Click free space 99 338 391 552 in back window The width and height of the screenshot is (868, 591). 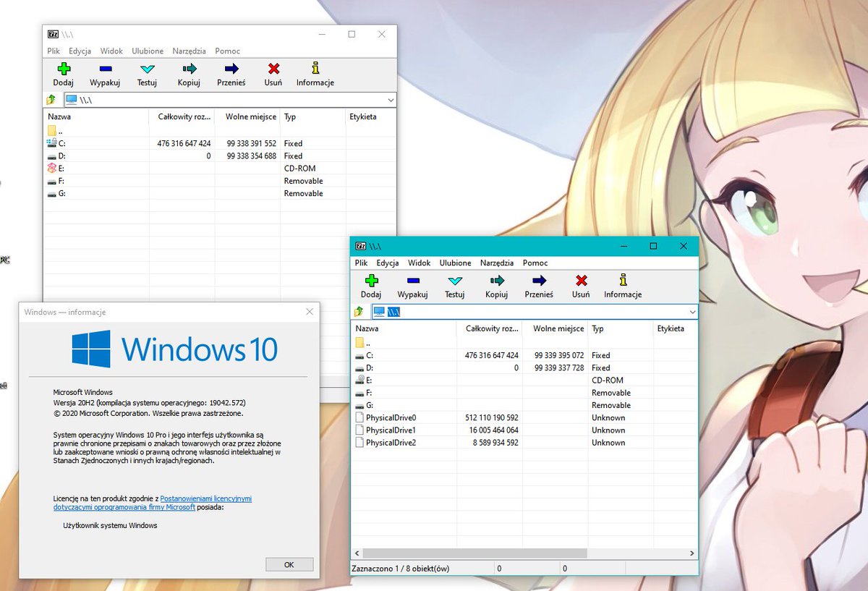(x=251, y=143)
